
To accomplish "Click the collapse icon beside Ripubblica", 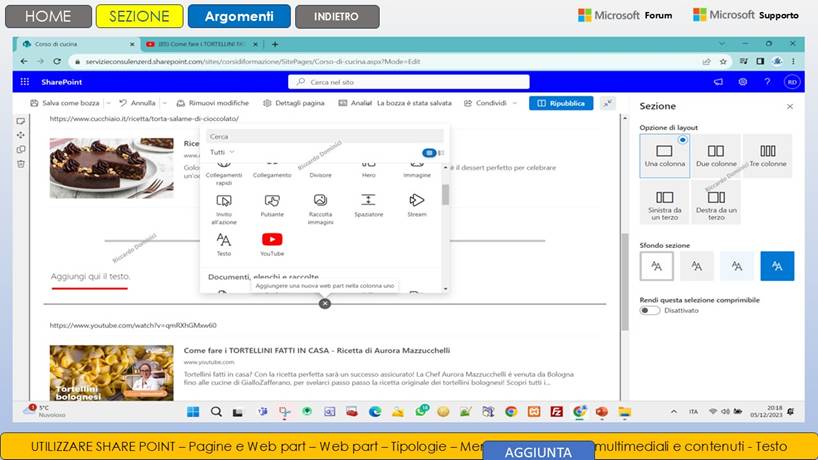I will (608, 103).
